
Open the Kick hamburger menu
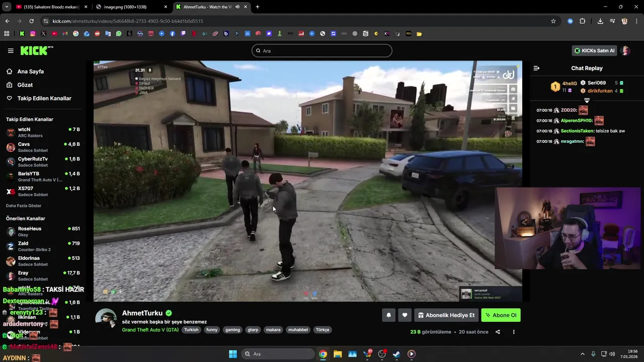pos(11,51)
